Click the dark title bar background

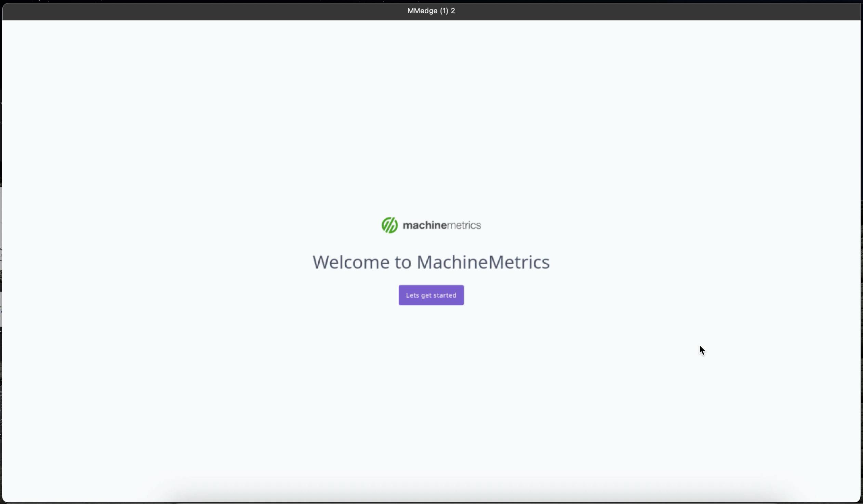pos(205,11)
